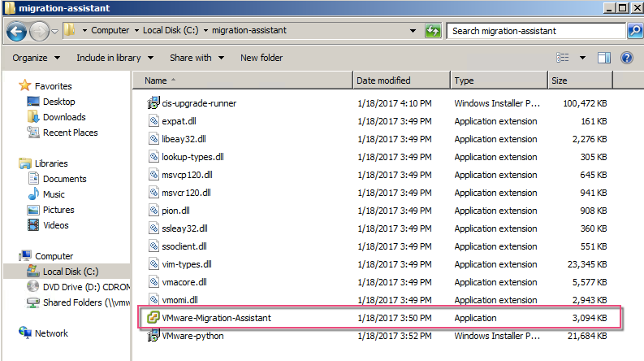Expand arrow before Computer breadcrumb
This screenshot has height=361, width=644.
click(84, 30)
